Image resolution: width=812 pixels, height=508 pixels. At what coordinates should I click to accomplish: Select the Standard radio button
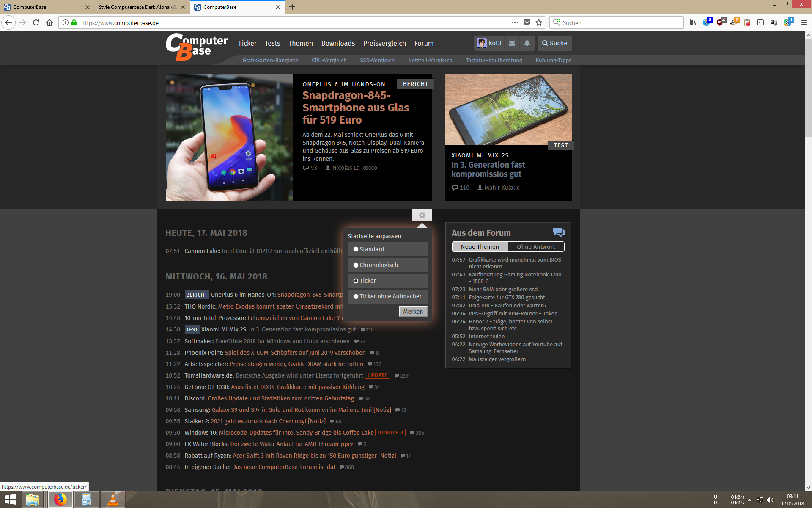pos(355,249)
